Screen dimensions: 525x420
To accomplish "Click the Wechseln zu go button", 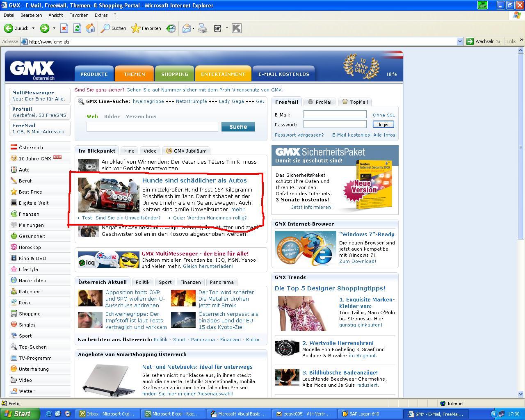I will tap(484, 41).
